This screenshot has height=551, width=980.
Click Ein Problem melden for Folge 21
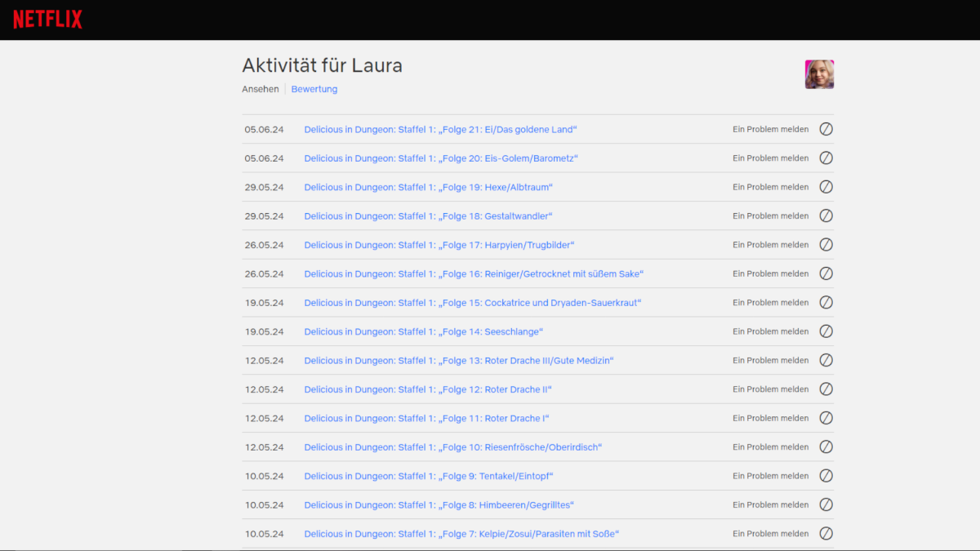point(770,129)
